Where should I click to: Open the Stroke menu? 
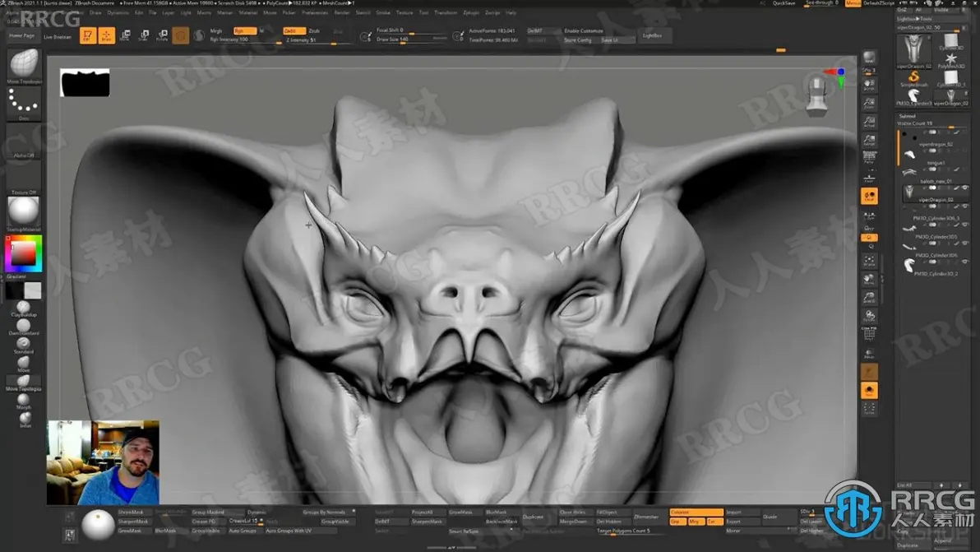383,12
